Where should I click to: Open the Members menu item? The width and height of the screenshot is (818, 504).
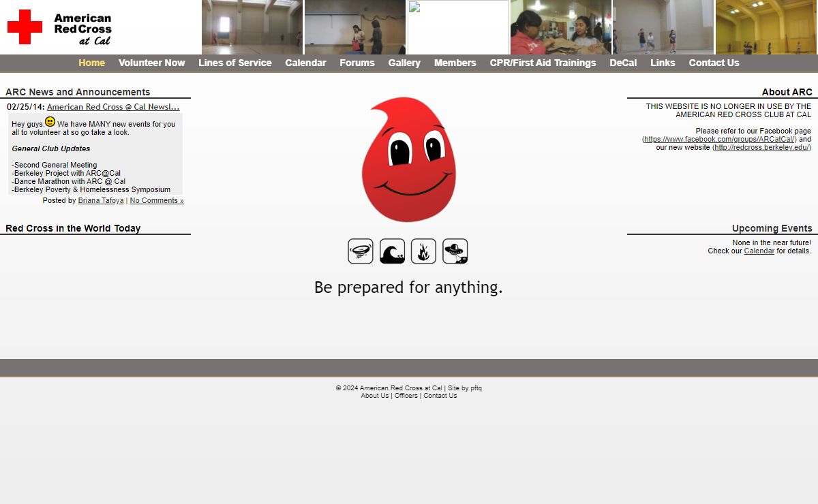click(455, 63)
